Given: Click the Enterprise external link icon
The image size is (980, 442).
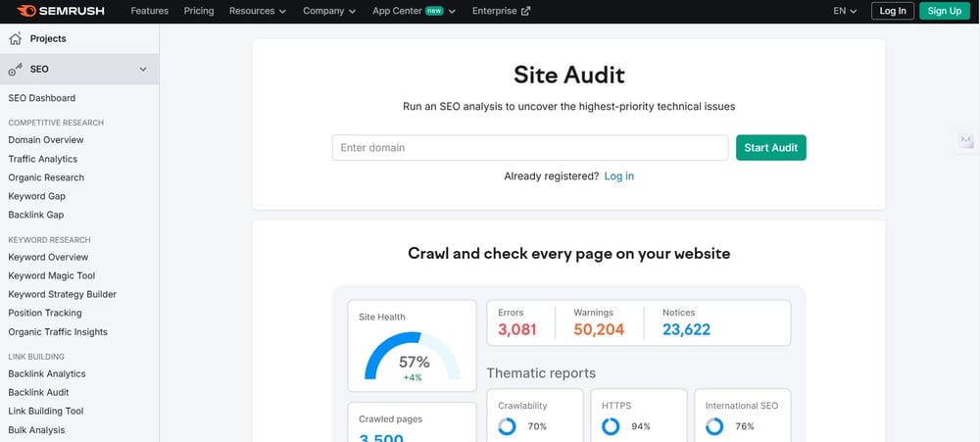Looking at the screenshot, I should click(x=525, y=11).
